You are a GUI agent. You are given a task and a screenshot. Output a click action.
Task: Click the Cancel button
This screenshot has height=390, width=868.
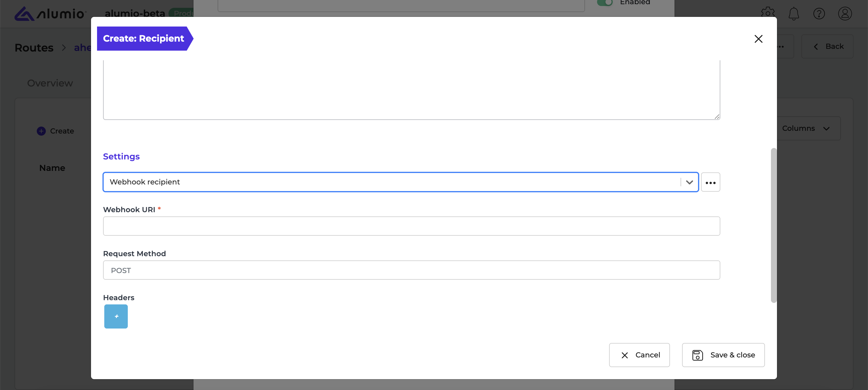pyautogui.click(x=639, y=355)
